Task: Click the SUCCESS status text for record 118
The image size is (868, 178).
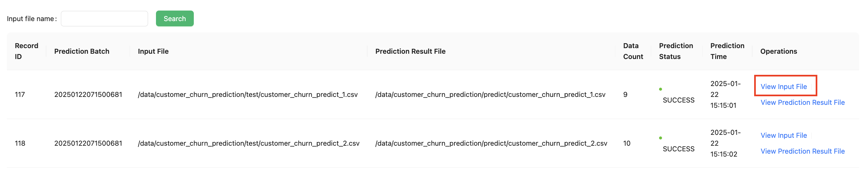Action: click(x=678, y=149)
